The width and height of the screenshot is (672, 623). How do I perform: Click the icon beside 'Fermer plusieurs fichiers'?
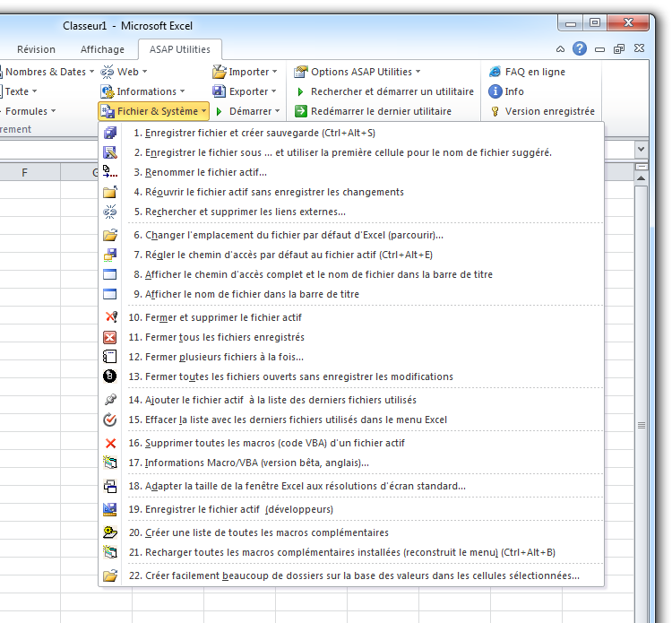[x=110, y=357]
